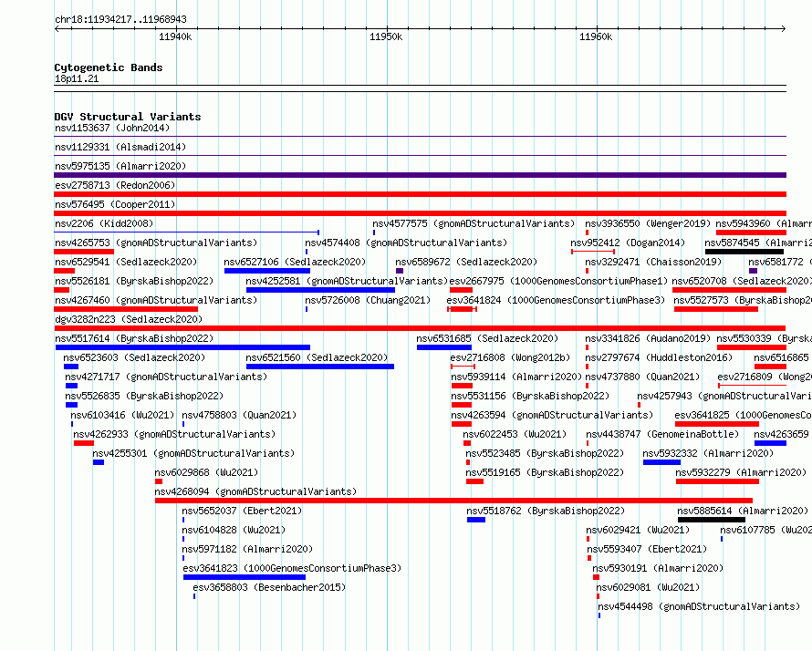This screenshot has width=812, height=651.
Task: Click the nsv4252581 gnomAD variant label
Action: click(x=347, y=281)
